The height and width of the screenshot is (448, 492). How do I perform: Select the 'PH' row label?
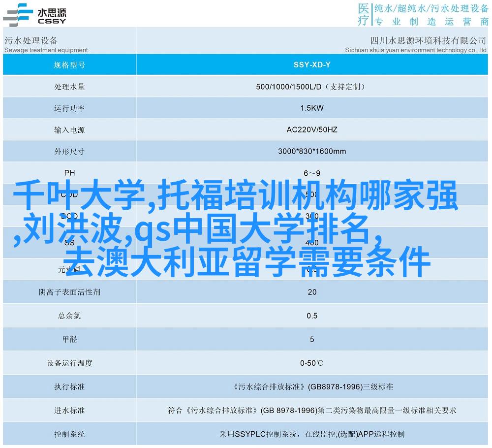[69, 173]
